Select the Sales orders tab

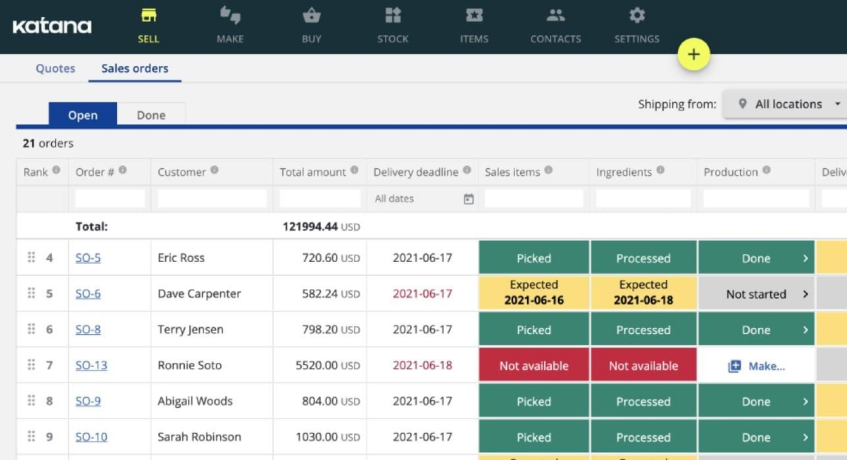coord(135,69)
